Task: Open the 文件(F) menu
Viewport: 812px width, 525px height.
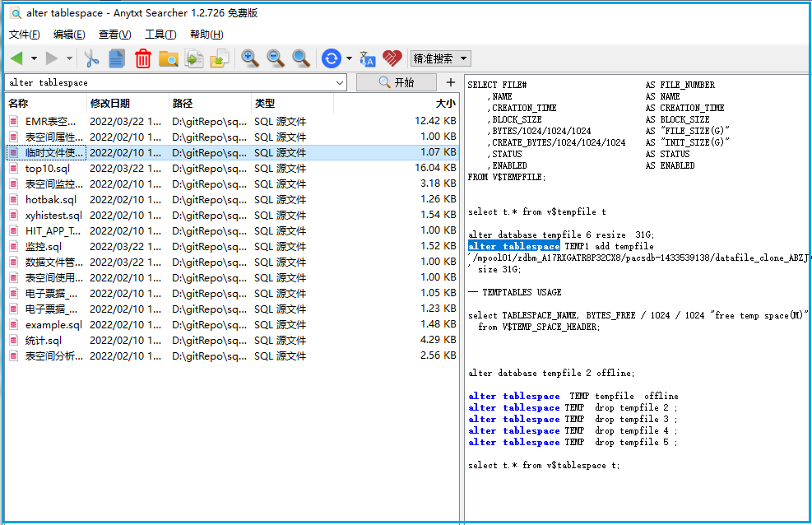Action: click(24, 35)
